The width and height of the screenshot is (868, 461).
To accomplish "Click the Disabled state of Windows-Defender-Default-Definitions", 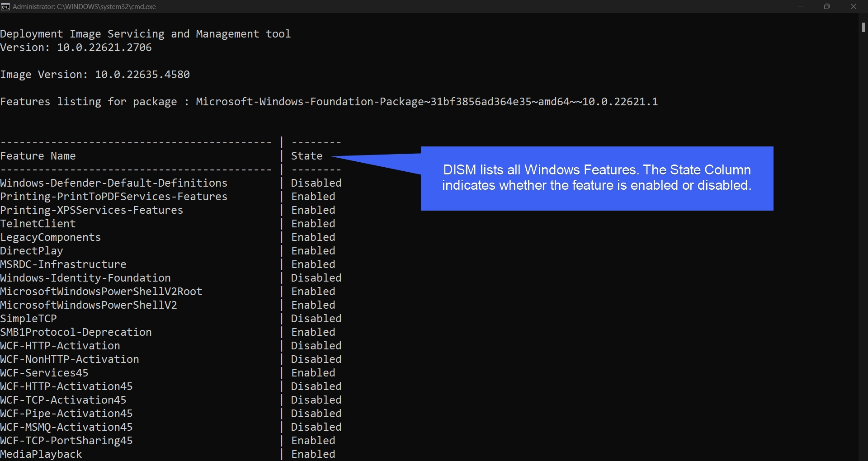I will click(x=316, y=183).
